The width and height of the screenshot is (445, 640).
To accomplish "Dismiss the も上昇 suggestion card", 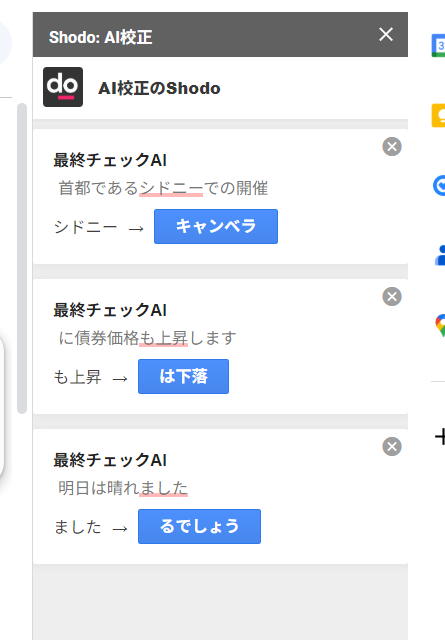I will 392,296.
